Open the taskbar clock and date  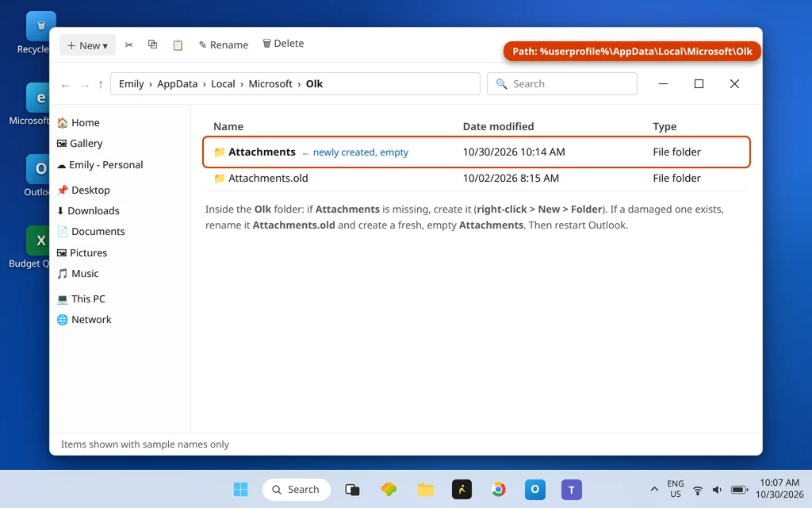click(779, 489)
